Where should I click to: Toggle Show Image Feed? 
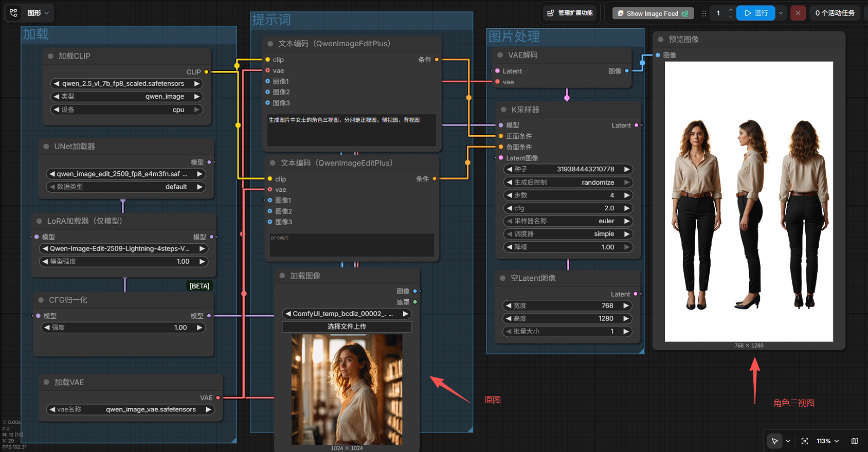(653, 13)
